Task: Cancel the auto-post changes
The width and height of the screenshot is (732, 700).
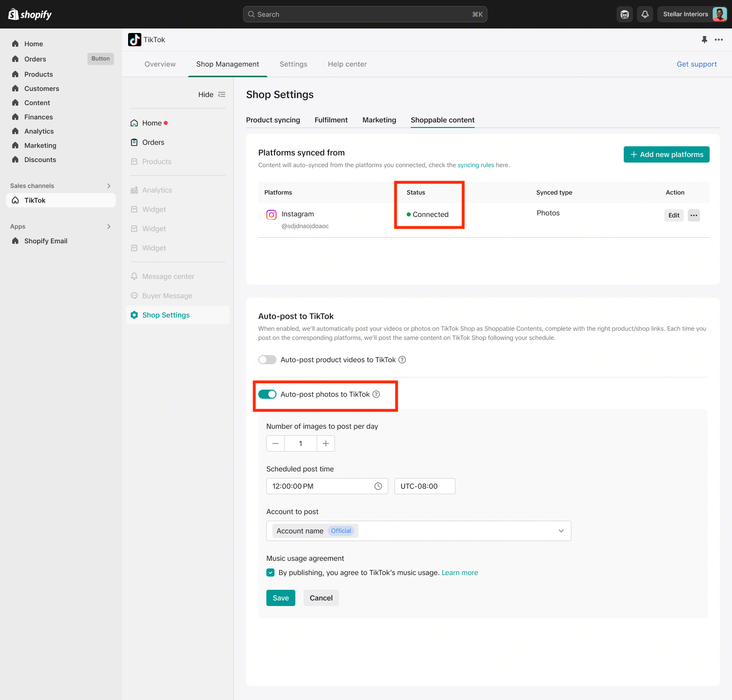Action: point(321,598)
